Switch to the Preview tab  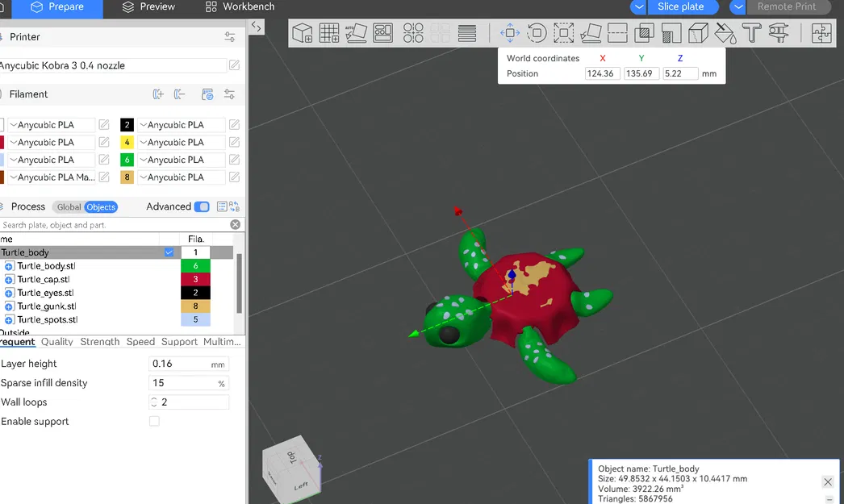pos(148,7)
